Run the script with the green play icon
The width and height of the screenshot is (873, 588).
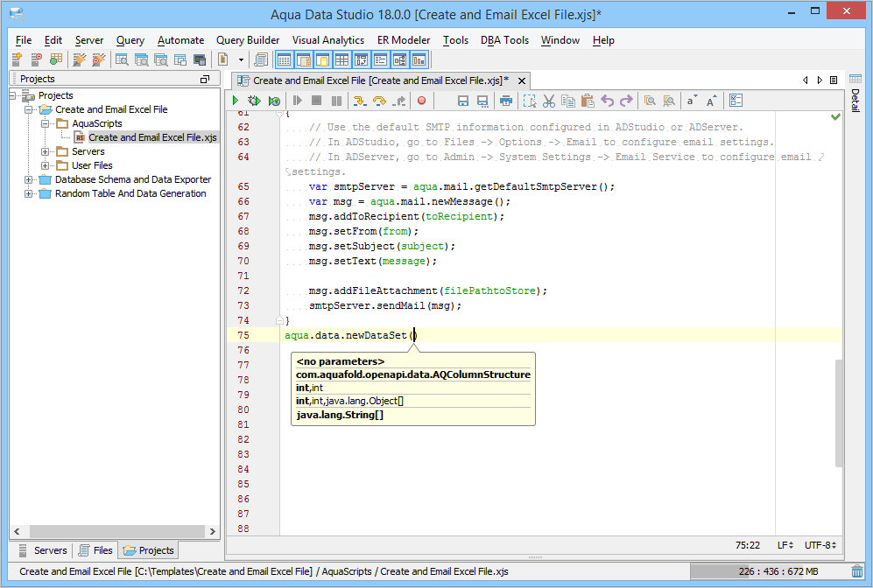[x=236, y=101]
